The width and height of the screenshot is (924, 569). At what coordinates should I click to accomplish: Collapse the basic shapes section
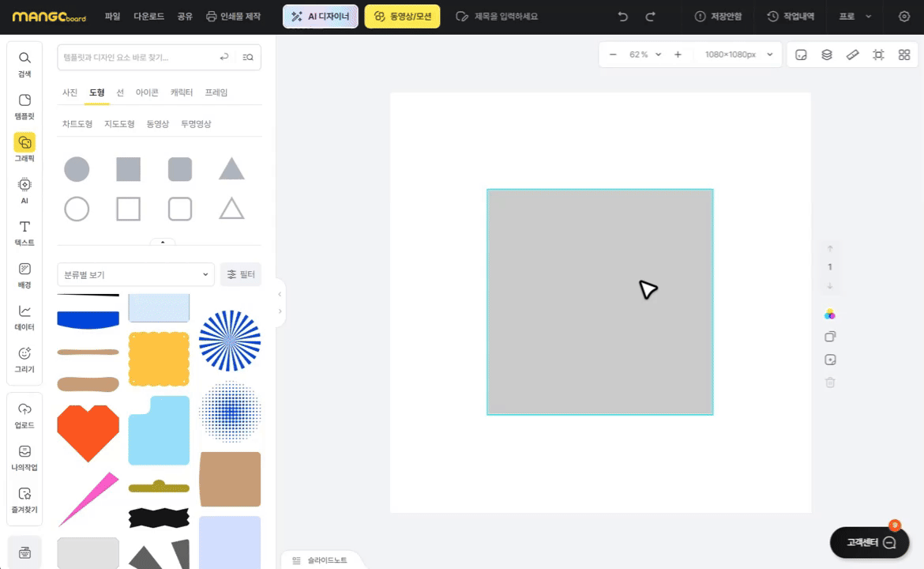coord(163,242)
